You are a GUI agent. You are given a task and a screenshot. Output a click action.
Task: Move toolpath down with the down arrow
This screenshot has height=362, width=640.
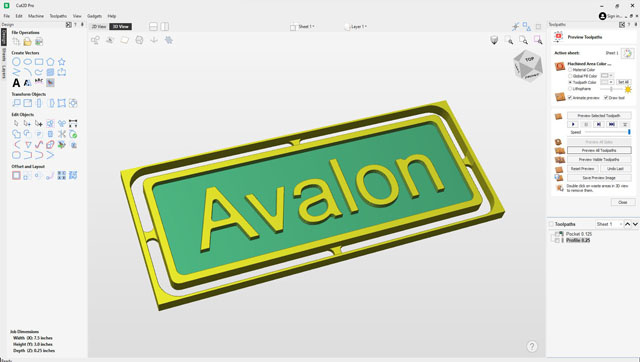tap(635, 224)
